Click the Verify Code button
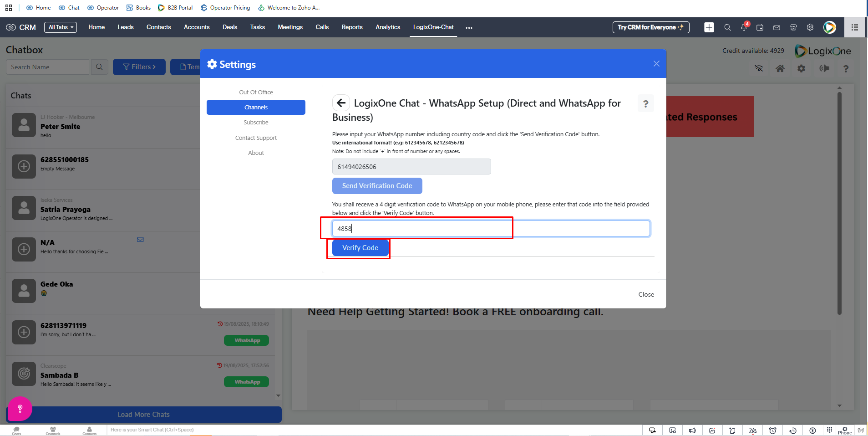Viewport: 868px width, 436px height. click(360, 248)
